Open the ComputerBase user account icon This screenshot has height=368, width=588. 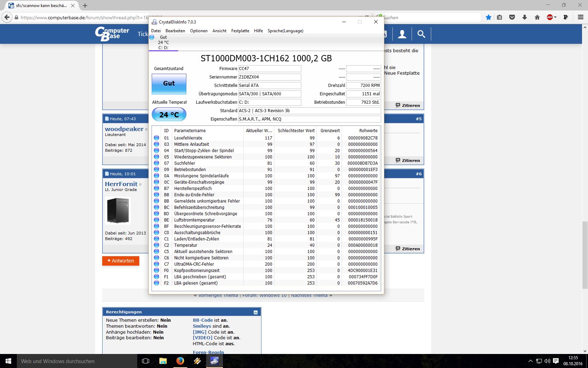[402, 34]
